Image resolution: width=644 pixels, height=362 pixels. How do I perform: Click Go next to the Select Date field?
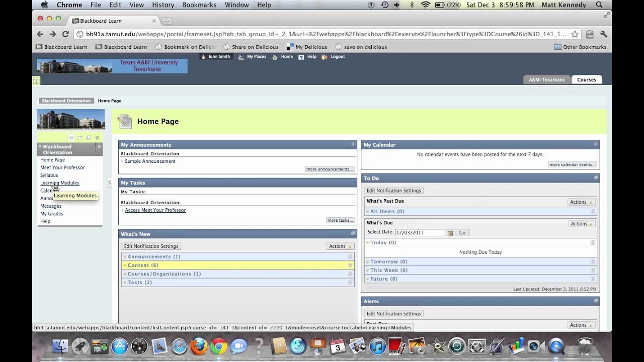click(x=462, y=233)
